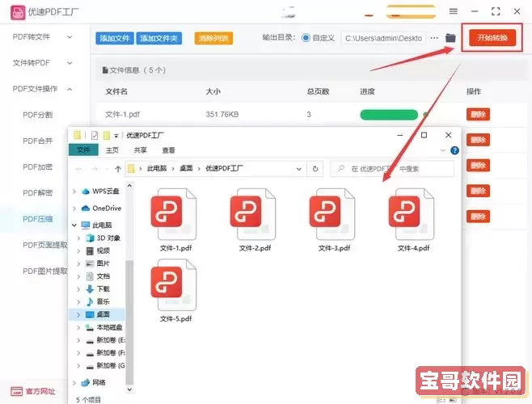
Task: Click the 优速PDF工厂 app logo icon
Action: pyautogui.click(x=18, y=13)
